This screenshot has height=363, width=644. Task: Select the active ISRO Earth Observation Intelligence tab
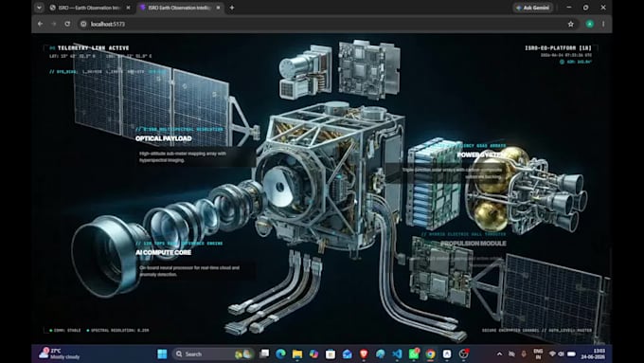click(179, 8)
